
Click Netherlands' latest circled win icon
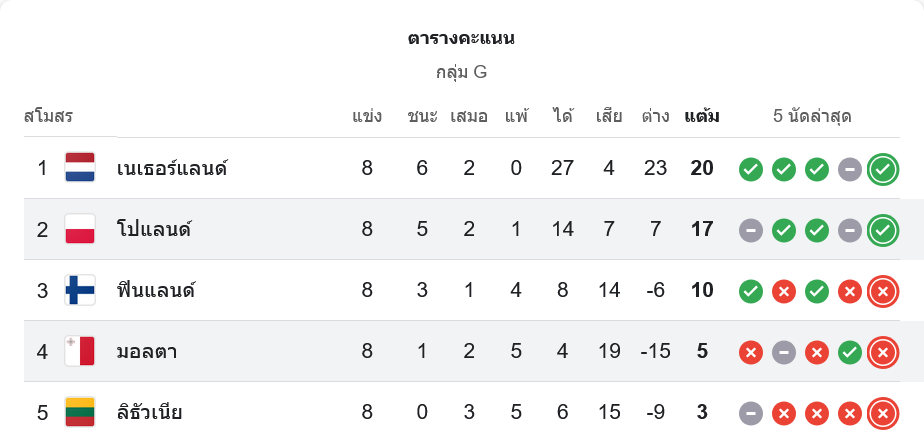[882, 169]
